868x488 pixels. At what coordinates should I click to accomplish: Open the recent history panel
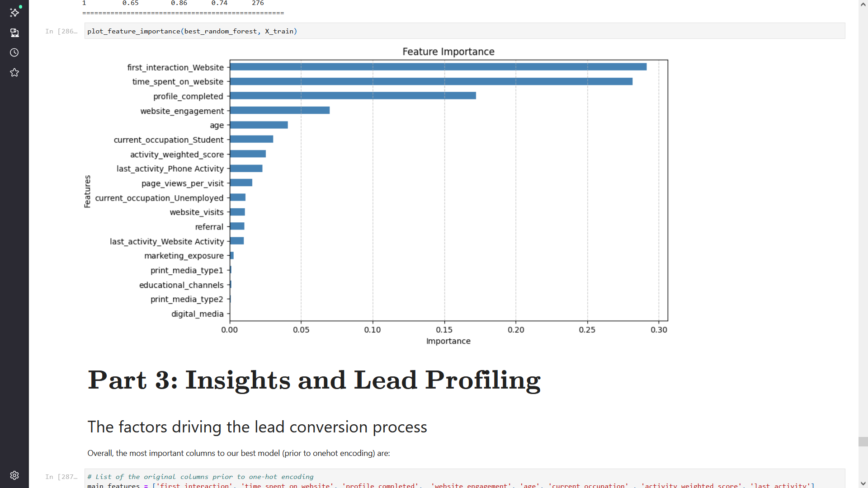(x=14, y=53)
